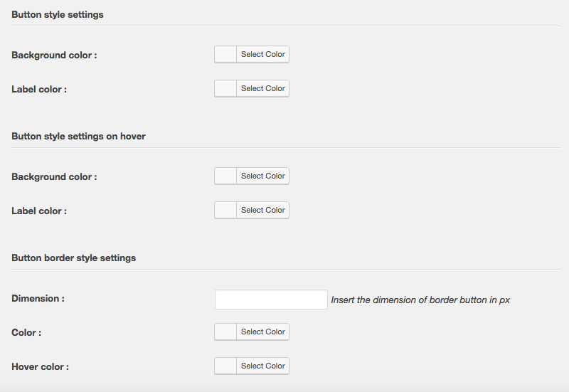Click the hover Background color swatch

pos(225,176)
